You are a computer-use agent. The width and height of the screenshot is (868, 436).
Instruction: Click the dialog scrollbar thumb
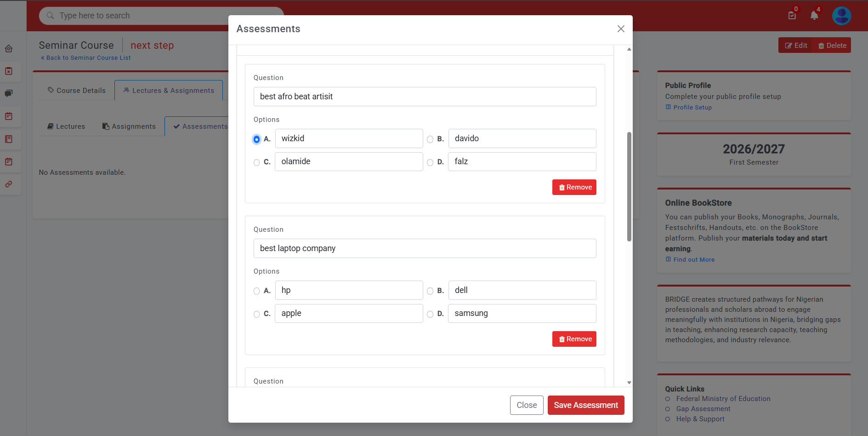pyautogui.click(x=629, y=187)
